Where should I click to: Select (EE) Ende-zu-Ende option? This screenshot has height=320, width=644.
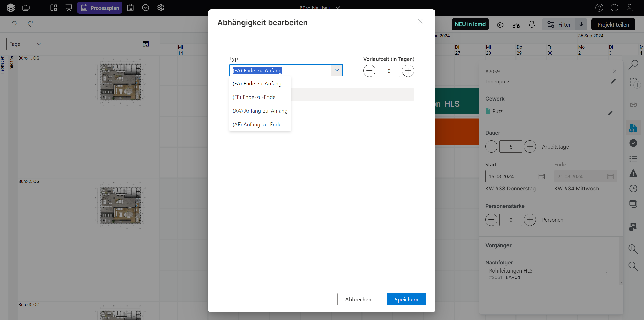tap(260, 97)
